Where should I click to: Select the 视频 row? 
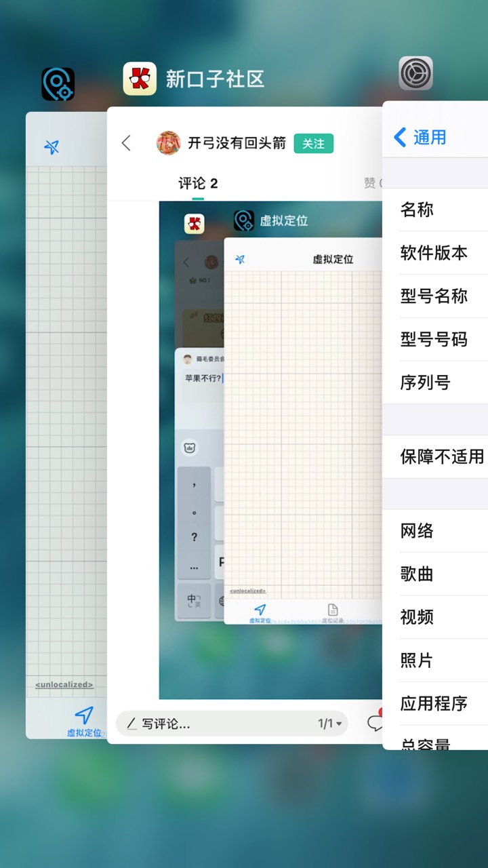pos(435,617)
